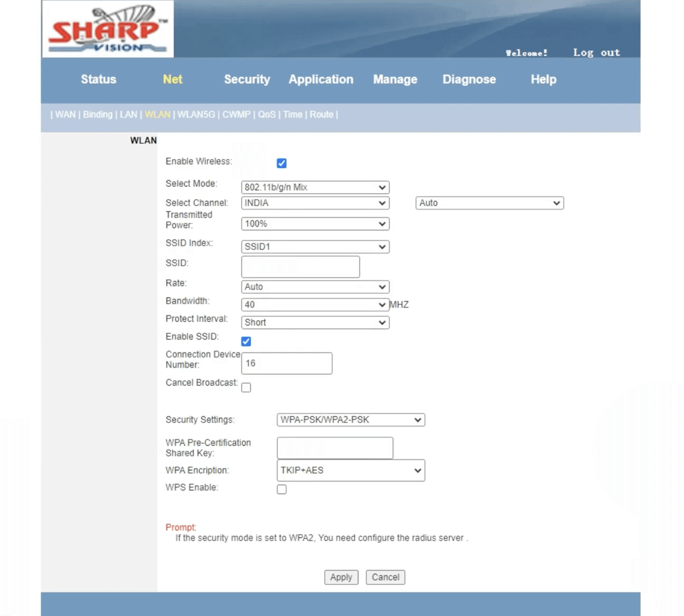Open the Select Mode dropdown

pyautogui.click(x=315, y=187)
